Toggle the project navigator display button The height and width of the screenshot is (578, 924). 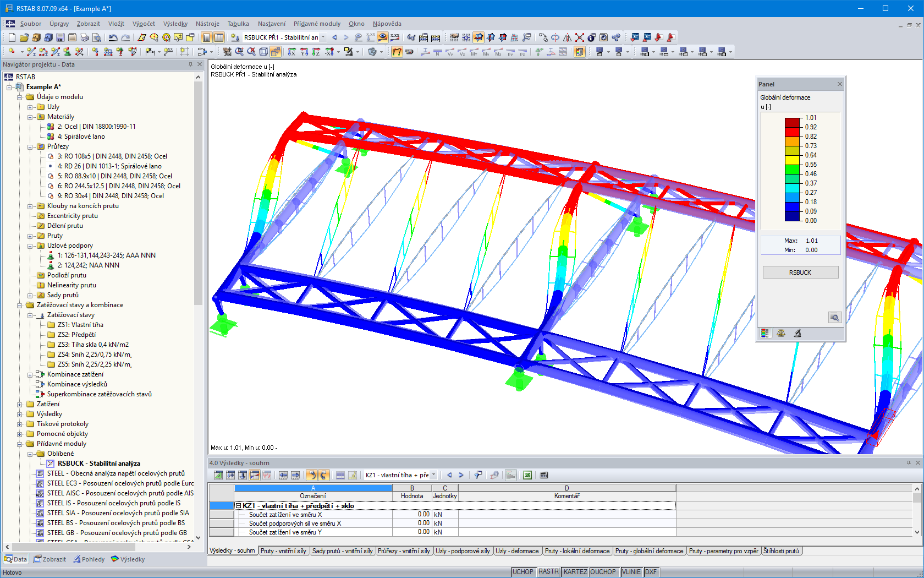click(207, 37)
